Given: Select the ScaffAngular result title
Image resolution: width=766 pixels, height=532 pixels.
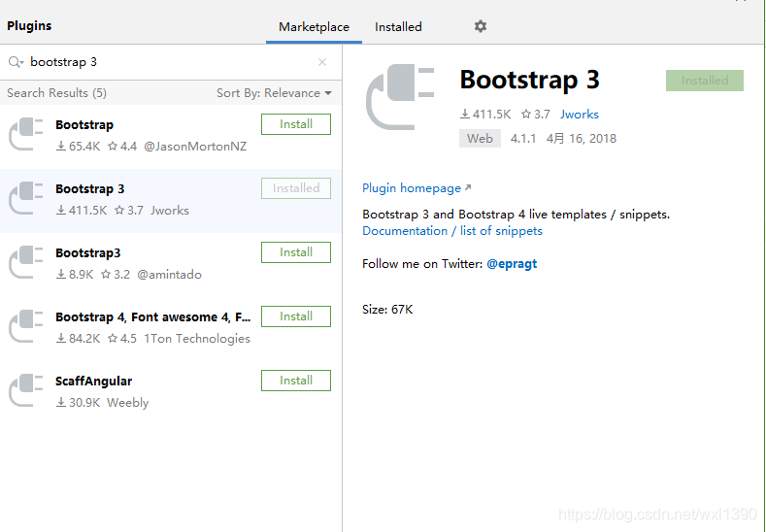Looking at the screenshot, I should tap(94, 382).
